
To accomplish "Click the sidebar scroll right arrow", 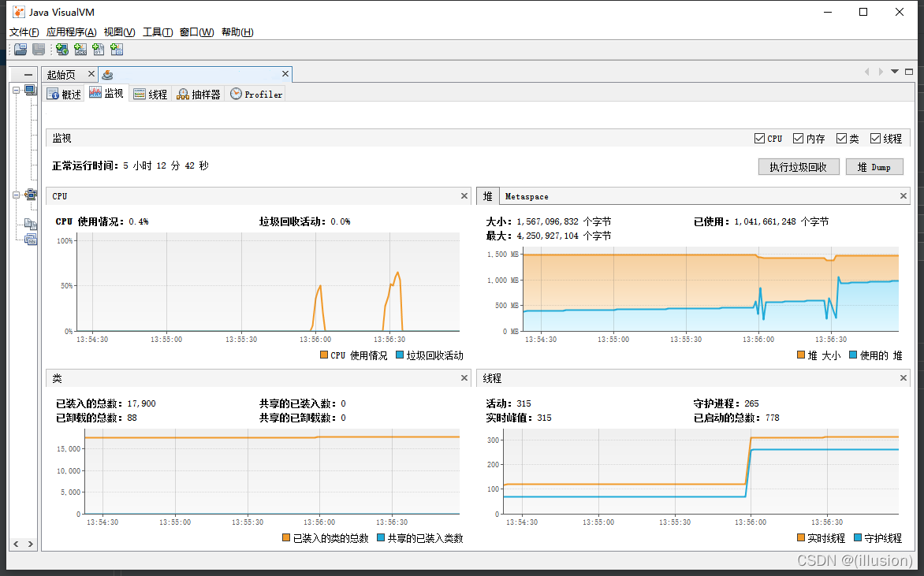I will (30, 544).
